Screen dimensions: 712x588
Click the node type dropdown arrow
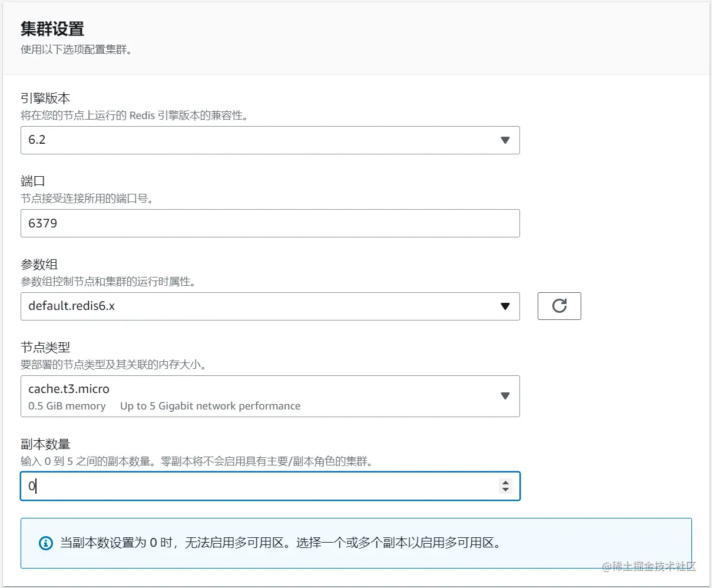pos(505,396)
